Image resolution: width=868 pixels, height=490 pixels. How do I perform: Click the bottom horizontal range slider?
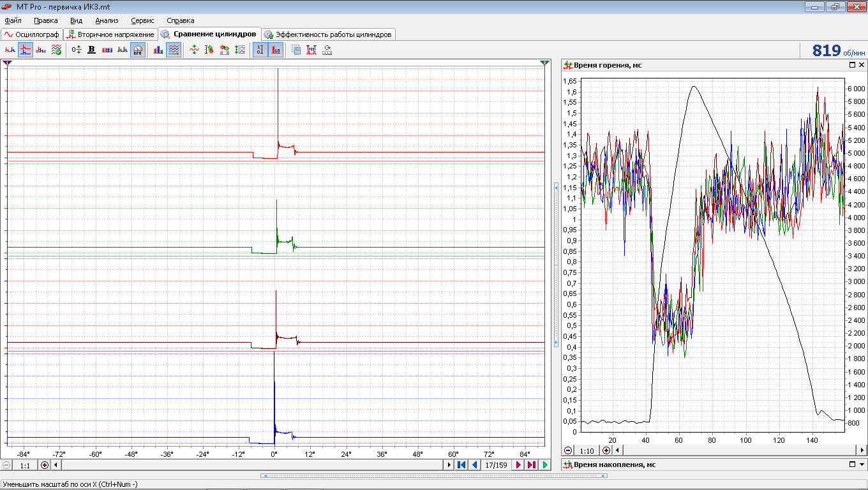click(433, 475)
